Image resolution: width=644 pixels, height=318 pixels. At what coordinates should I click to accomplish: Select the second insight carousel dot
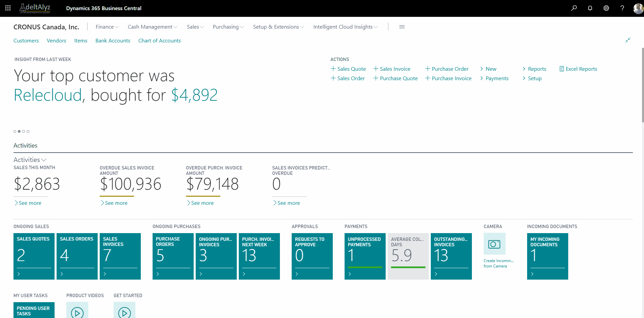pyautogui.click(x=19, y=131)
